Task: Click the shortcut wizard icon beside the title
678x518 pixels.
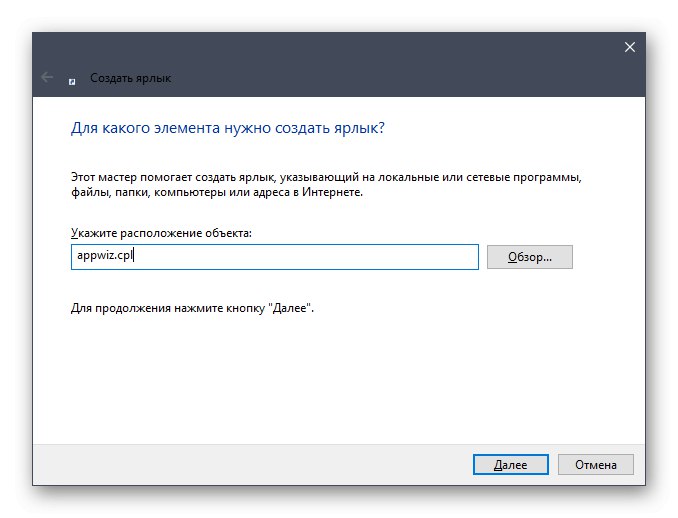Action: click(73, 78)
